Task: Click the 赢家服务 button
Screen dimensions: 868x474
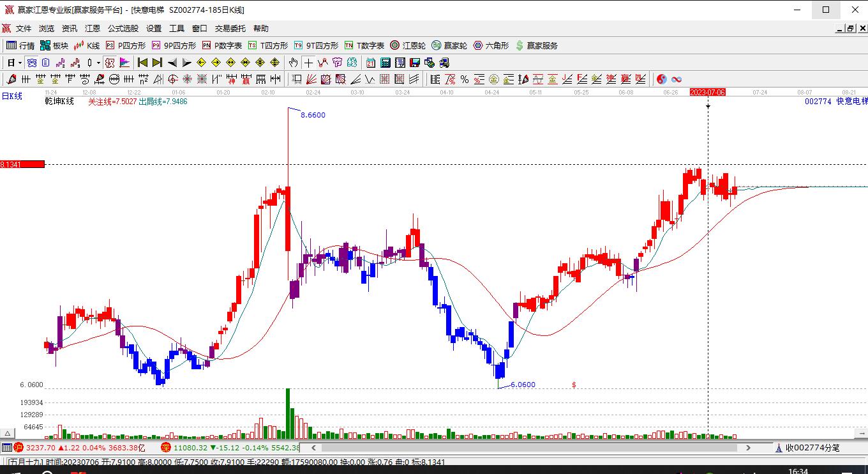Action: [x=537, y=45]
